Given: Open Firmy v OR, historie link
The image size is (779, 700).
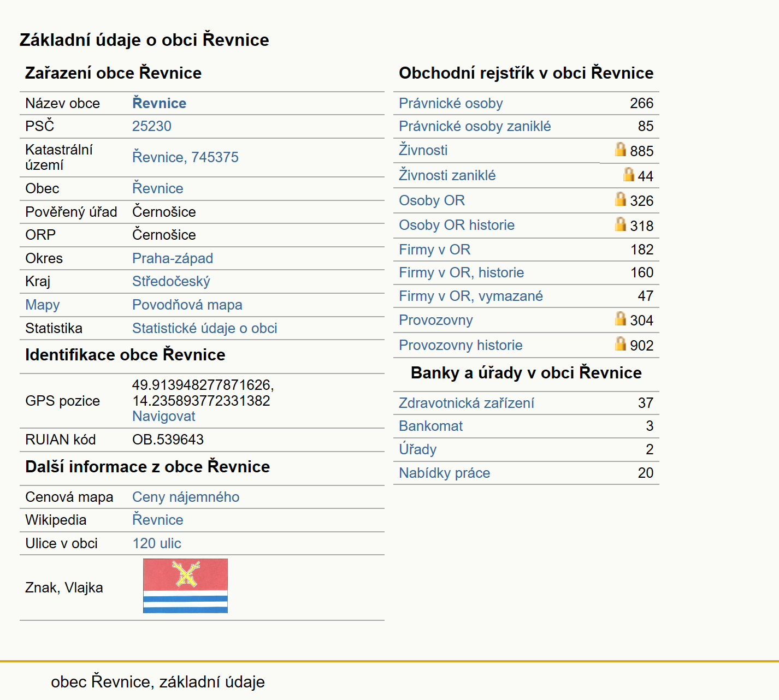Looking at the screenshot, I should [x=461, y=272].
